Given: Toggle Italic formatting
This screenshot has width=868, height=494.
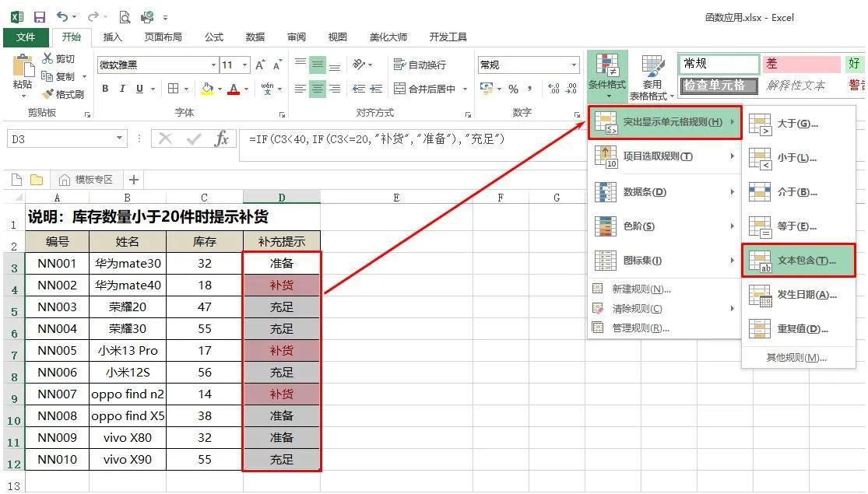Looking at the screenshot, I should click(121, 89).
